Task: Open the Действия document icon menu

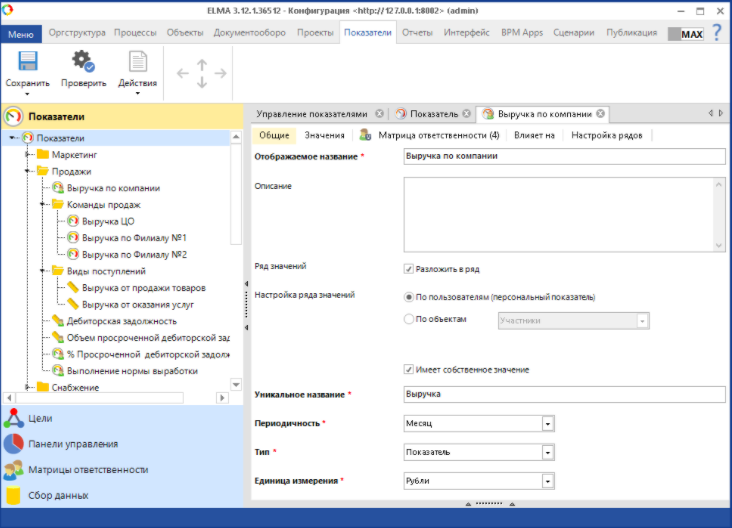Action: [137, 62]
